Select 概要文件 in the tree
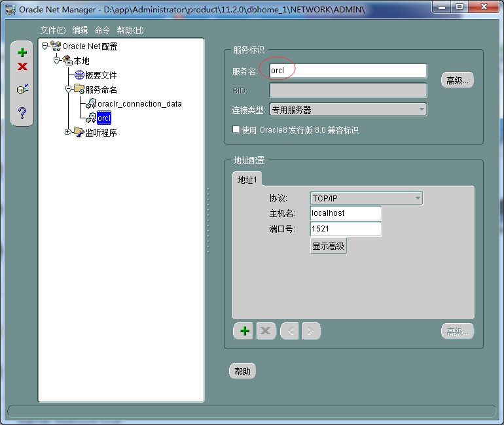 (101, 75)
